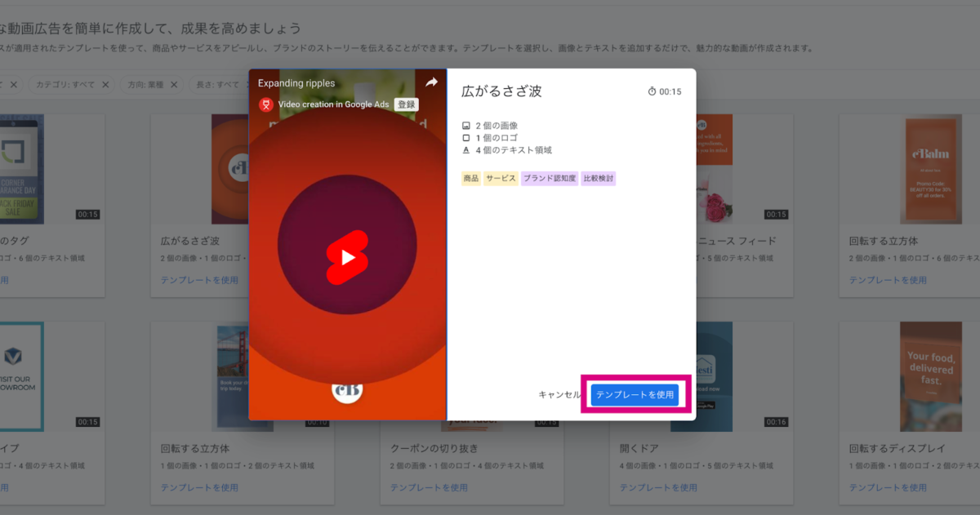Click the サービス tag in the dialog
The width and height of the screenshot is (980, 515).
pyautogui.click(x=501, y=178)
